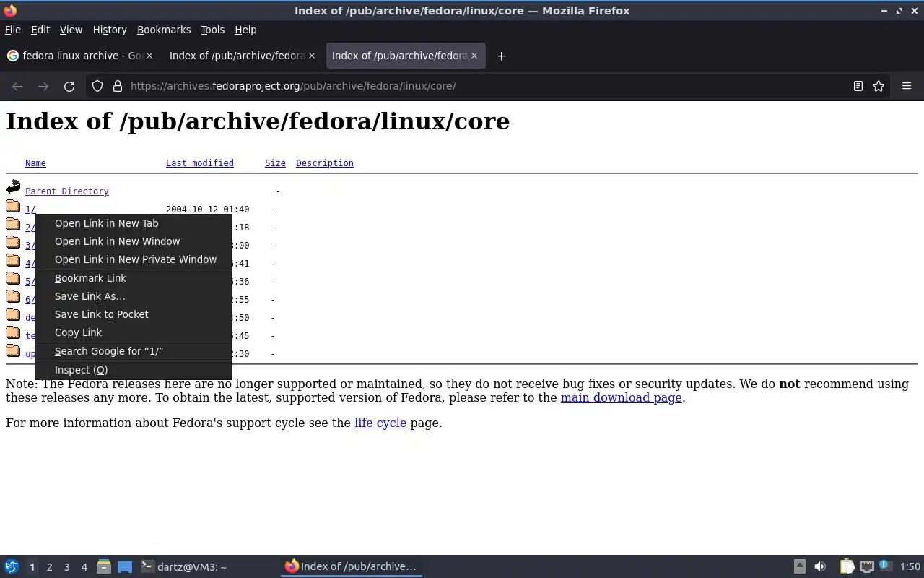The image size is (924, 578).
Task: Open the 1/ directory link
Action: tap(30, 210)
